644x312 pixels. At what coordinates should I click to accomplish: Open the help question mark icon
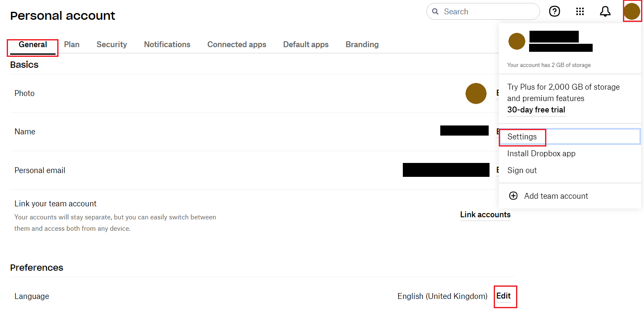click(x=555, y=11)
